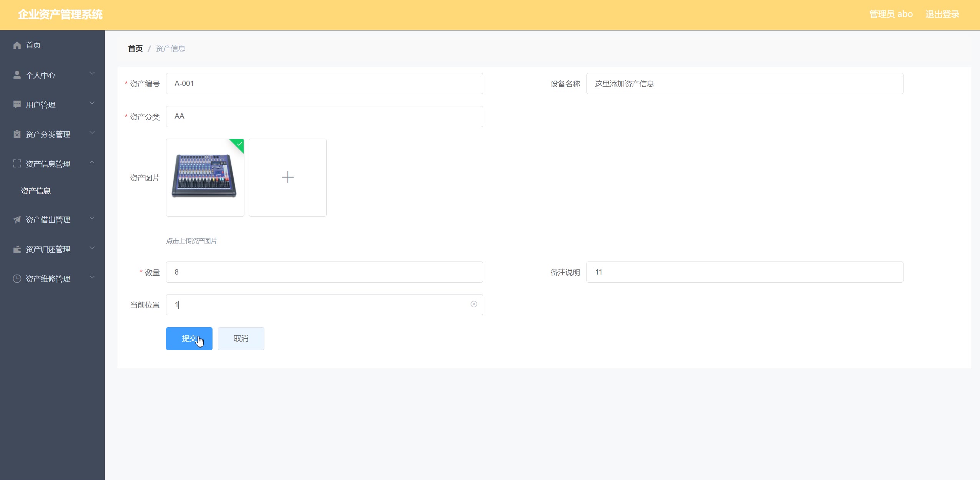Expand the 用户管理 chevron
This screenshot has height=480, width=980.
click(92, 103)
